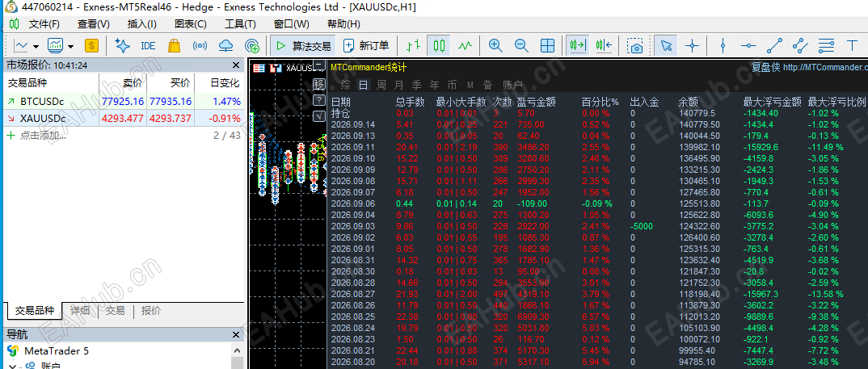Open the 帮助(H) menu

coord(343,24)
